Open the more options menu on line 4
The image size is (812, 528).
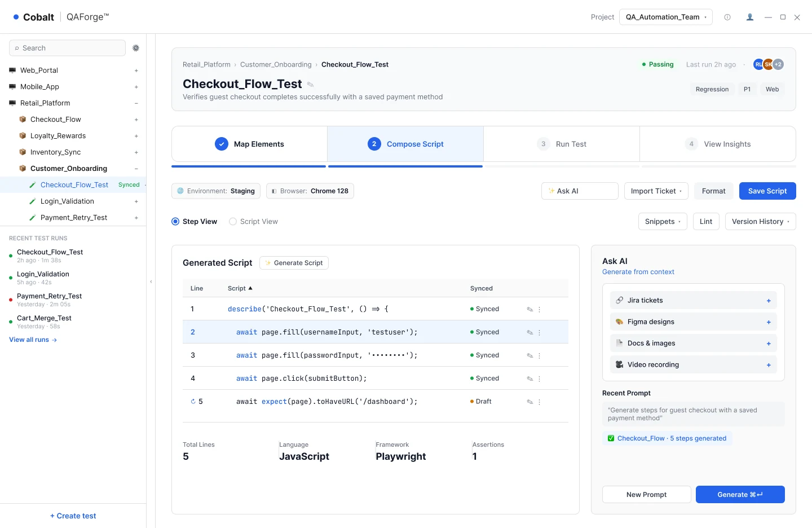click(x=540, y=379)
